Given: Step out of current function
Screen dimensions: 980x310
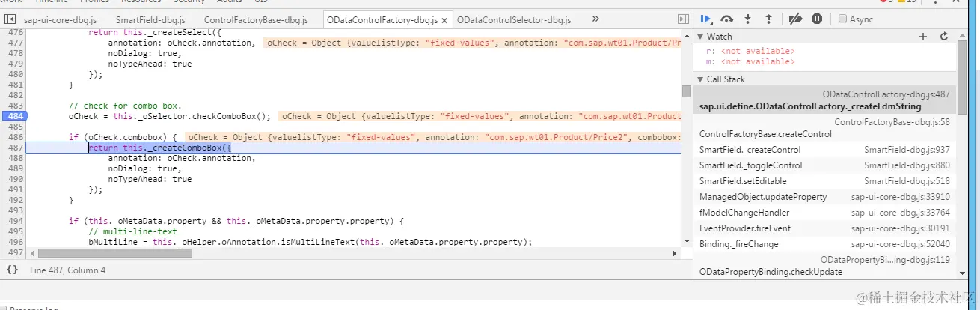Looking at the screenshot, I should click(768, 19).
